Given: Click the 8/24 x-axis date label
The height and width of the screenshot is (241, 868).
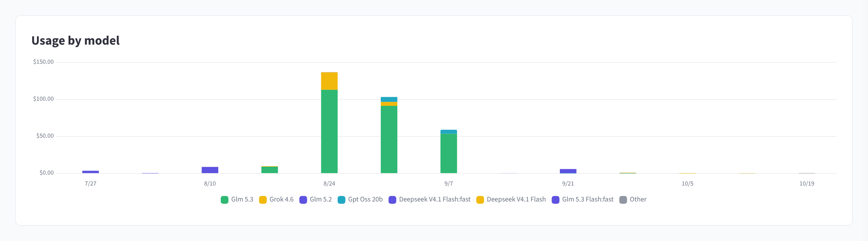Looking at the screenshot, I should [x=329, y=184].
